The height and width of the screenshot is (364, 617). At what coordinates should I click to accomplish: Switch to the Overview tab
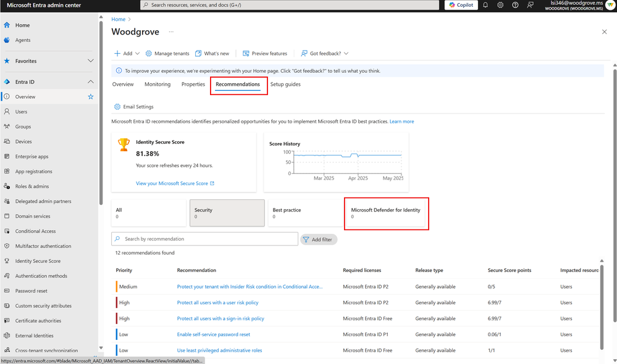(x=123, y=84)
